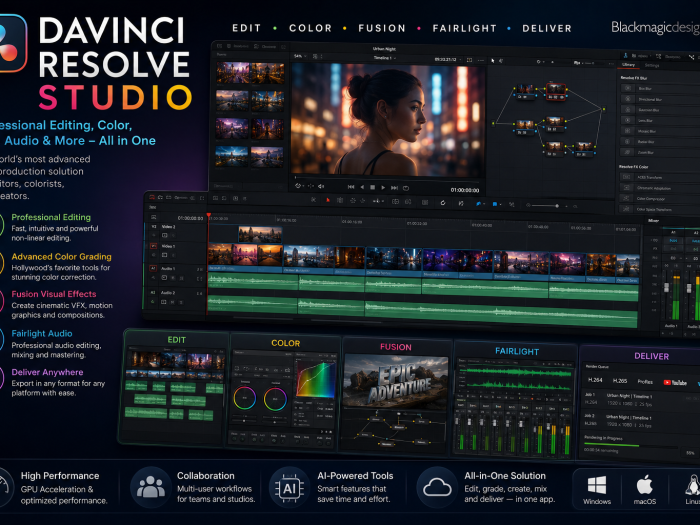Viewport: 700px width, 525px height.
Task: Open the blue marker dropdown in timeline toolbar
Action: 496,204
